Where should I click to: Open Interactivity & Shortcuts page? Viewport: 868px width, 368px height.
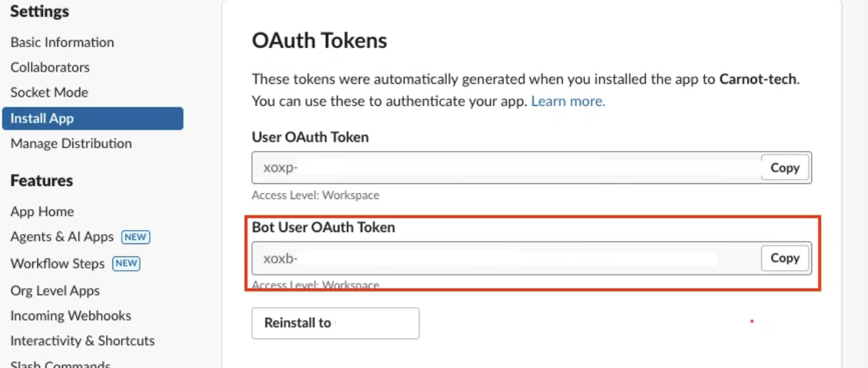82,341
